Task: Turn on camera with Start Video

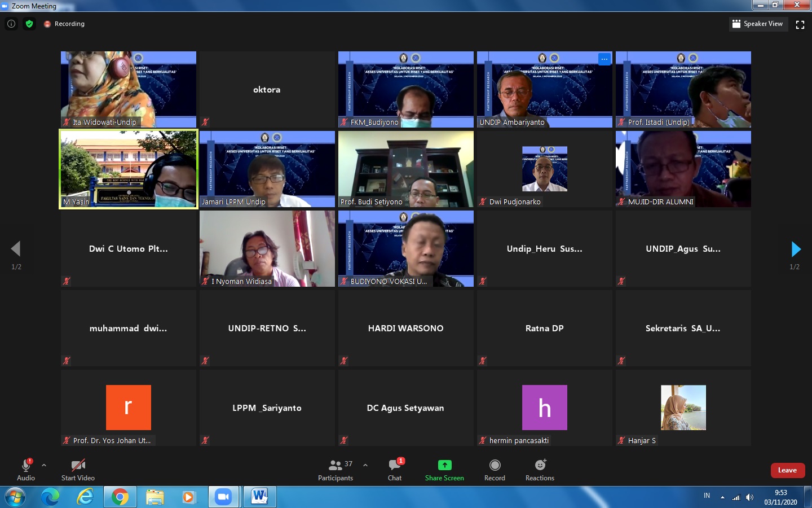Action: (78, 469)
